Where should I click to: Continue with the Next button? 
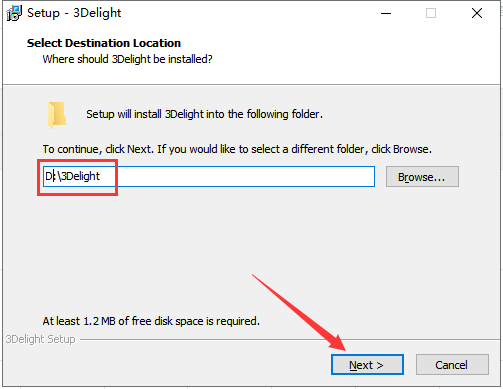coord(367,365)
